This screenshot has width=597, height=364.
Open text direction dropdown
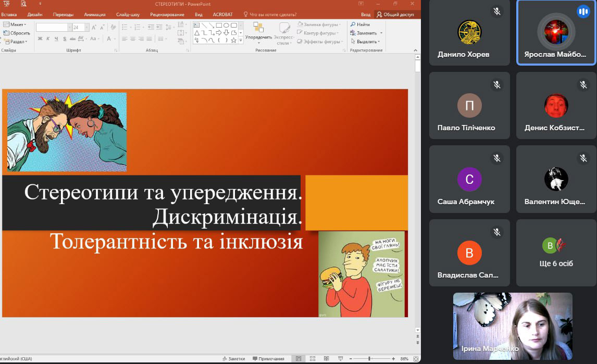pos(182,25)
